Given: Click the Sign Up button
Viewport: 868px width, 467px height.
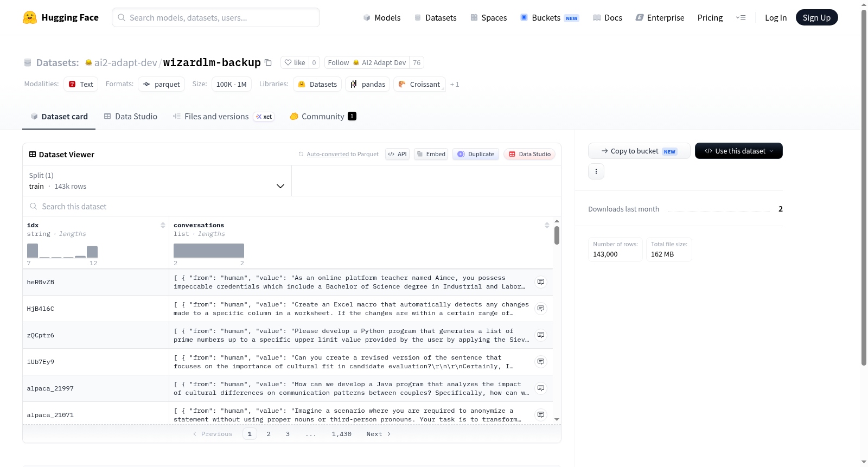Looking at the screenshot, I should click(x=816, y=17).
